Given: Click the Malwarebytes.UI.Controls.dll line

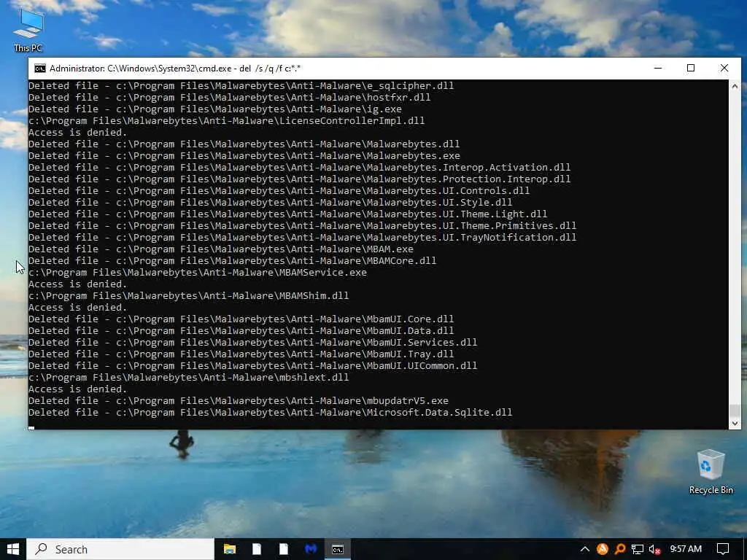Looking at the screenshot, I should pyautogui.click(x=279, y=191).
